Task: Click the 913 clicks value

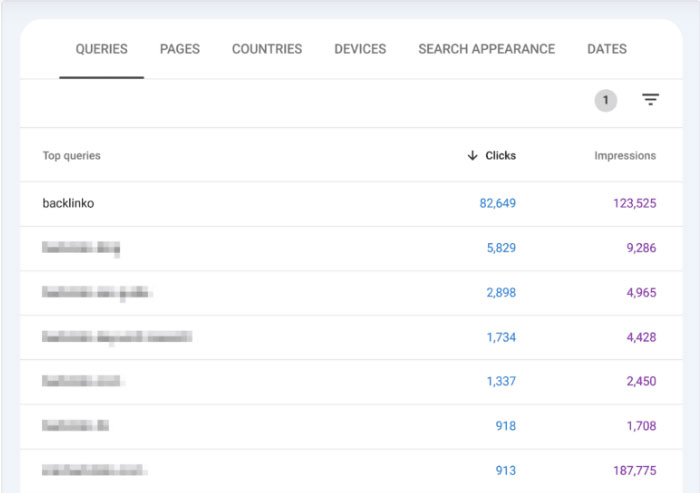Action: tap(505, 470)
